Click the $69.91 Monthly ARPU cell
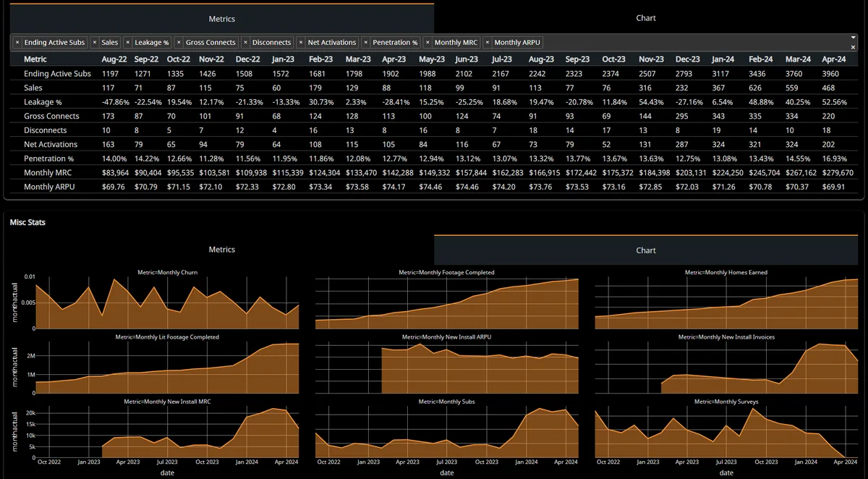 (x=833, y=187)
